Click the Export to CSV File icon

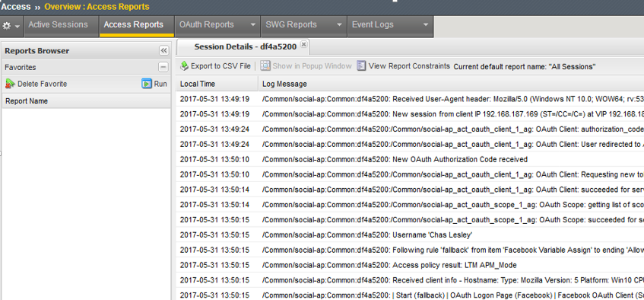(x=185, y=65)
